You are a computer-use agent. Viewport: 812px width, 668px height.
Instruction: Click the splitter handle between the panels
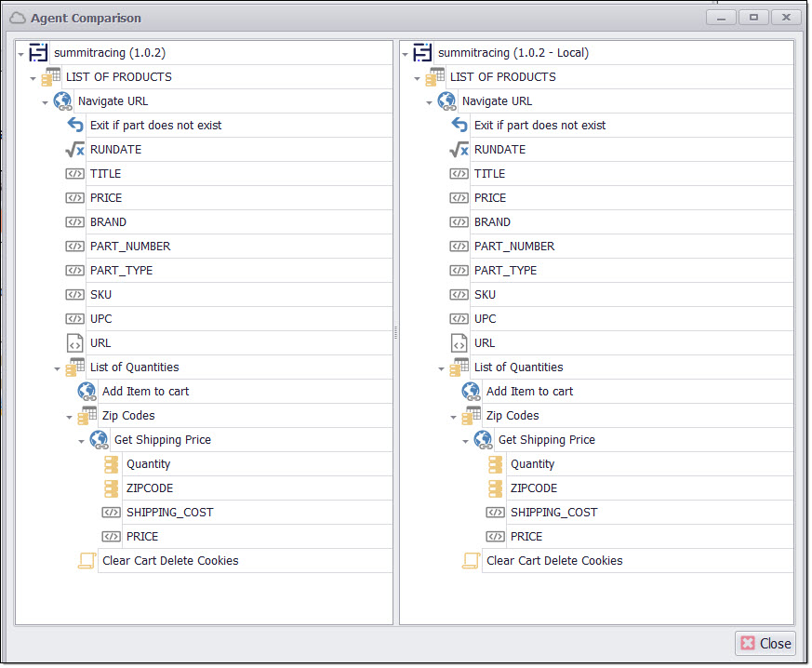[x=396, y=332]
